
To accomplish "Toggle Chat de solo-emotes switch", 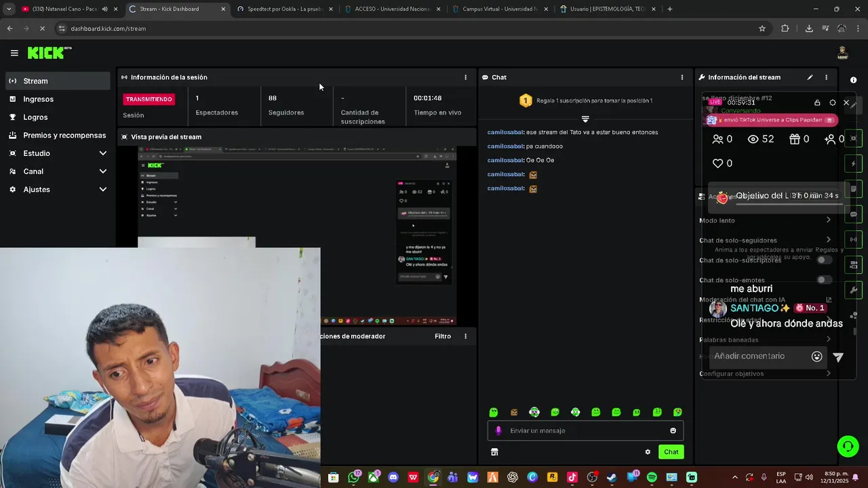I will point(824,280).
